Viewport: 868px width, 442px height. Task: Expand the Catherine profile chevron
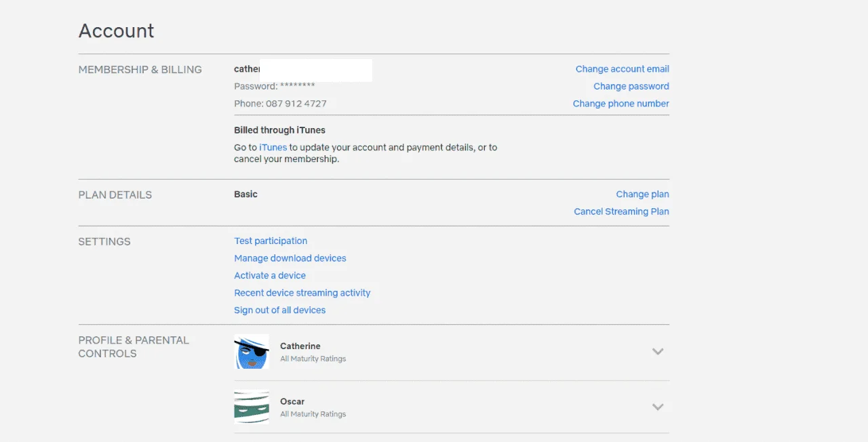pos(657,351)
